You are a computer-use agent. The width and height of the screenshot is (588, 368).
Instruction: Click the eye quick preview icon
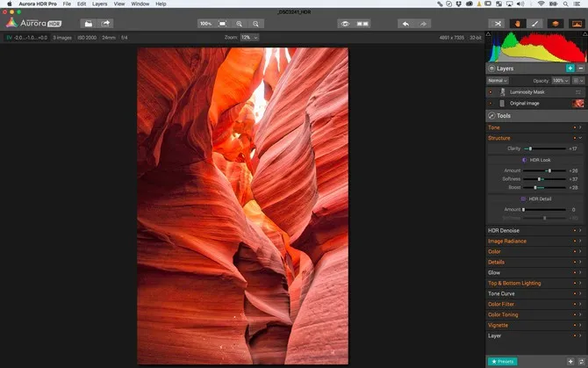(346, 24)
